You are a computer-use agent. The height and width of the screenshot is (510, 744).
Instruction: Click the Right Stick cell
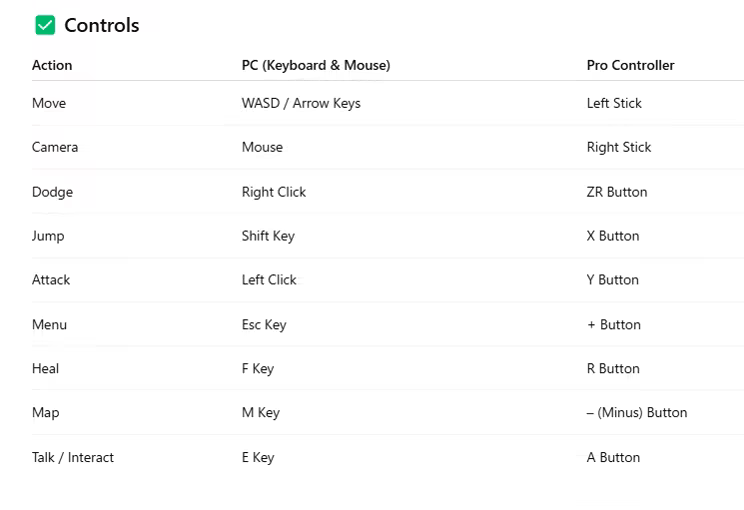(x=619, y=147)
